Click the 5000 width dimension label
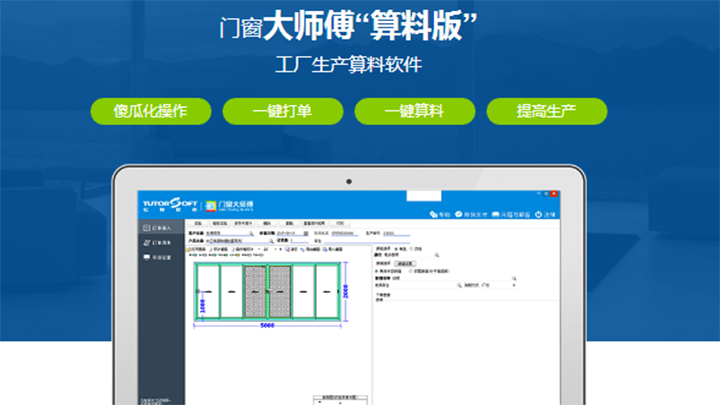 point(267,326)
